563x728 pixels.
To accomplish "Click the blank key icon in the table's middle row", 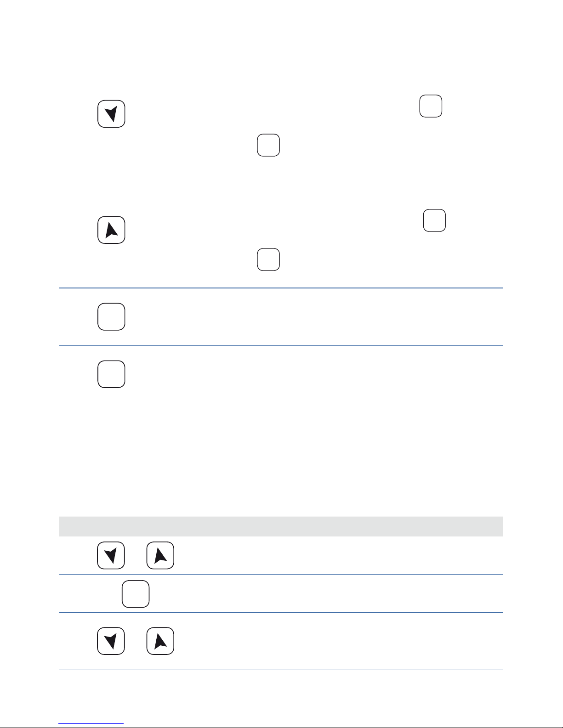I will 136,594.
